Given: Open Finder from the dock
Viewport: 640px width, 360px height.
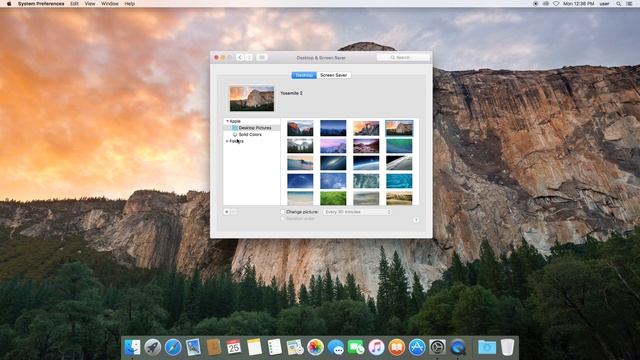Looking at the screenshot, I should click(x=132, y=347).
